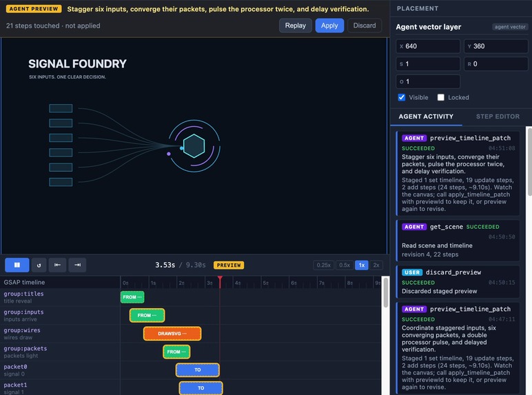The height and width of the screenshot is (395, 532).
Task: Edit the S scale field
Action: pyautogui.click(x=428, y=64)
